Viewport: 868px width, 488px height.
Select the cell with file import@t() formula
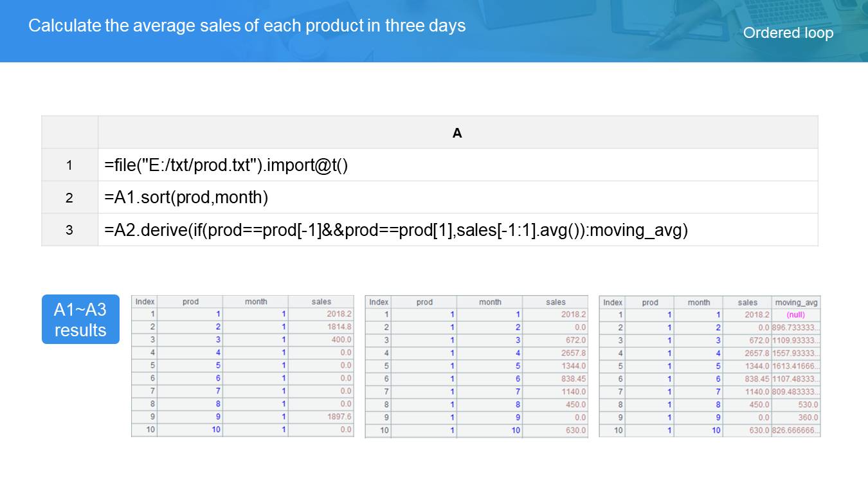point(457,165)
